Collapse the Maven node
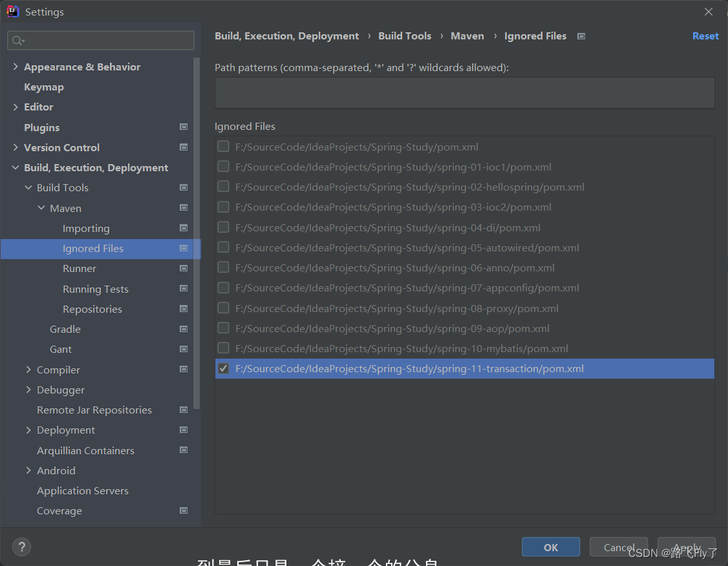Viewport: 728px width, 566px height. click(41, 208)
